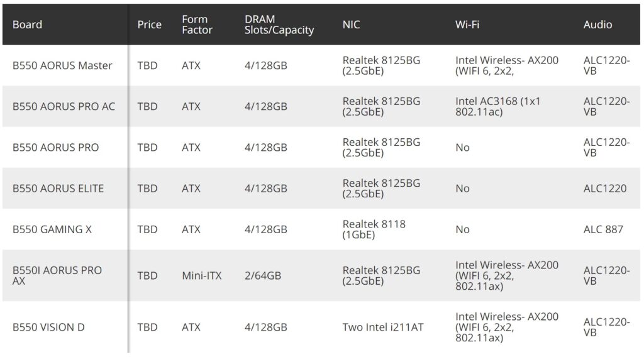Click the NIC column header
The width and height of the screenshot is (644, 357).
coord(351,25)
